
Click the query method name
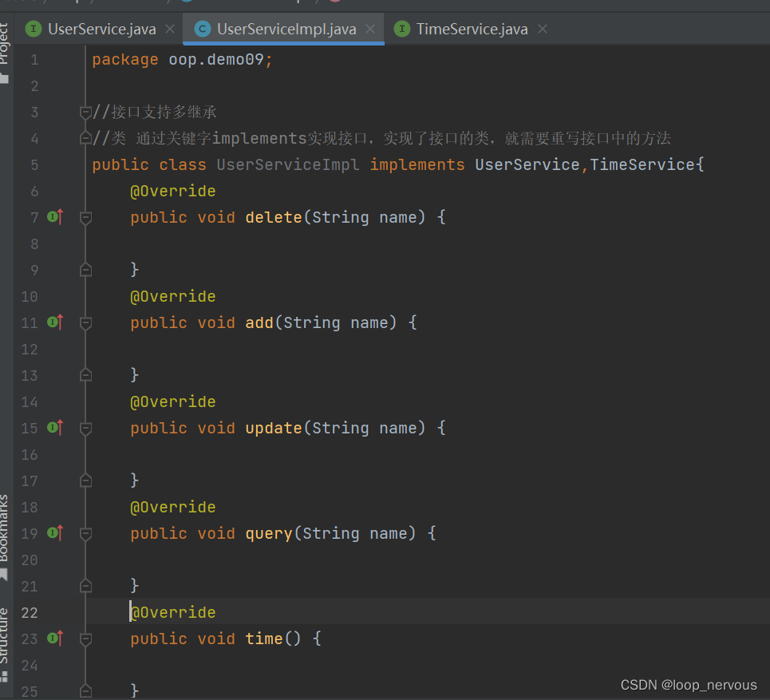(269, 533)
